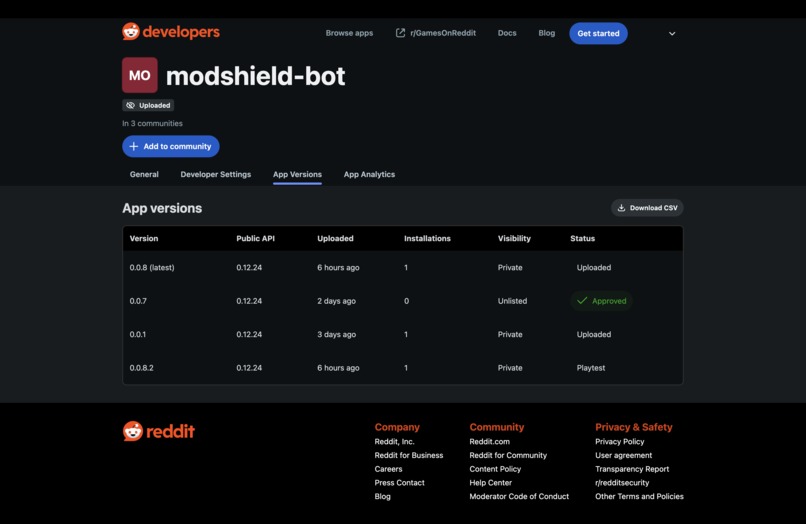Open Reddit for Community link

[x=508, y=455]
